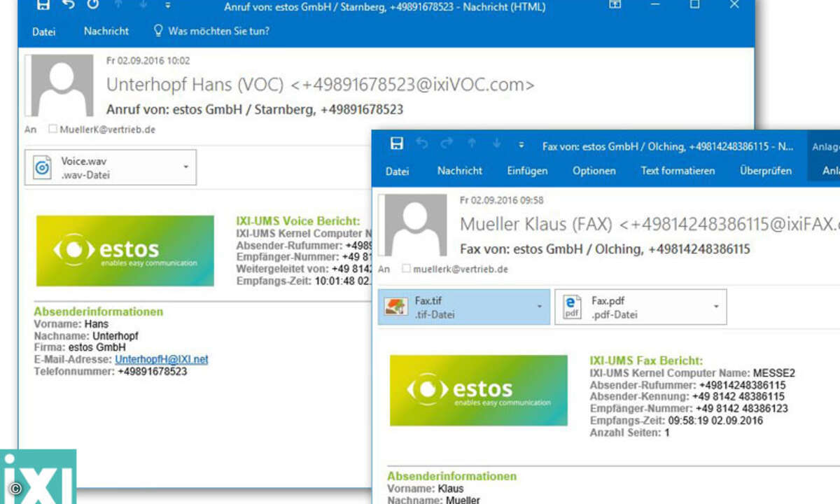Ribbon display options icon in Anruf window
The image size is (840, 504).
[615, 4]
